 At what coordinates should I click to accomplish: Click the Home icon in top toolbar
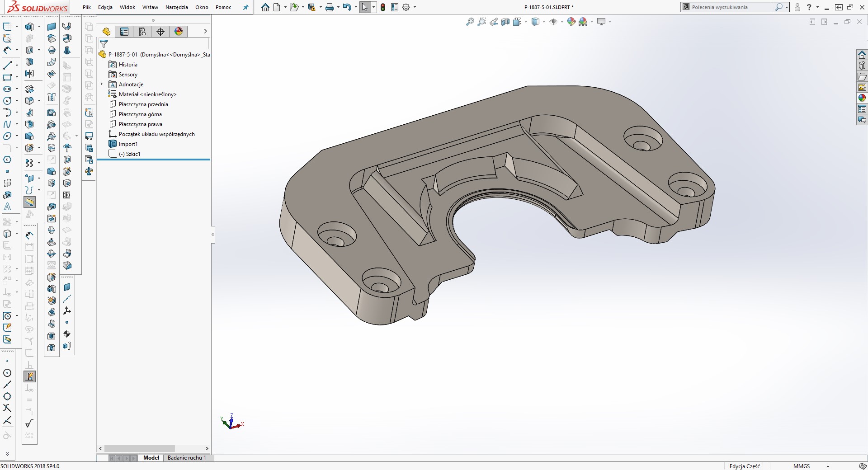pos(265,7)
